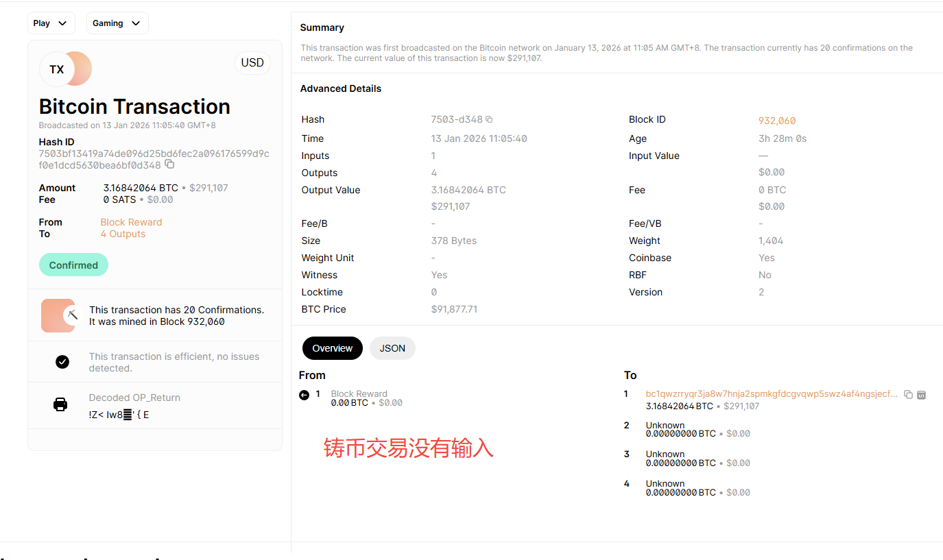Select Age value 3h 28m 0s

783,138
